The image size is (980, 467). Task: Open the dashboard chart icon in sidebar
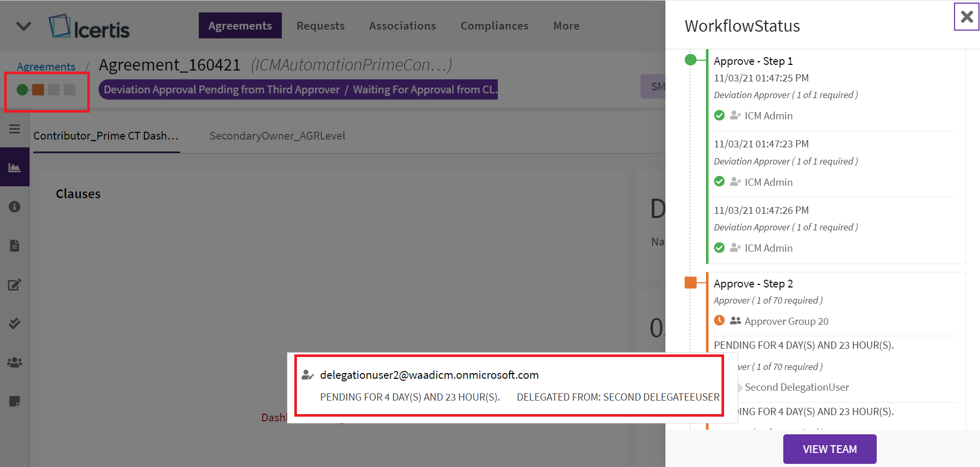[x=15, y=168]
